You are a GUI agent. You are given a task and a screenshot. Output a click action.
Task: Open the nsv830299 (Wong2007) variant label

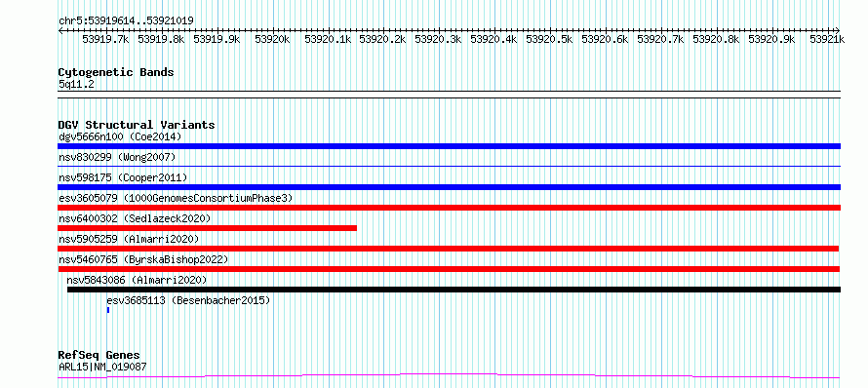click(x=117, y=157)
